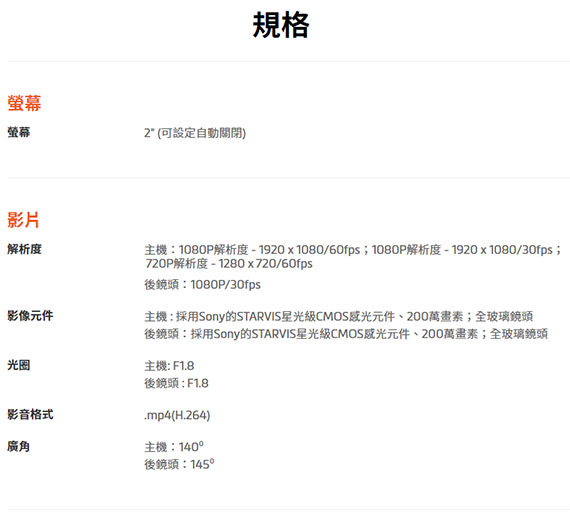The width and height of the screenshot is (570, 523).
Task: Click the 後鏡頭：145° wide angle value
Action: point(179,464)
